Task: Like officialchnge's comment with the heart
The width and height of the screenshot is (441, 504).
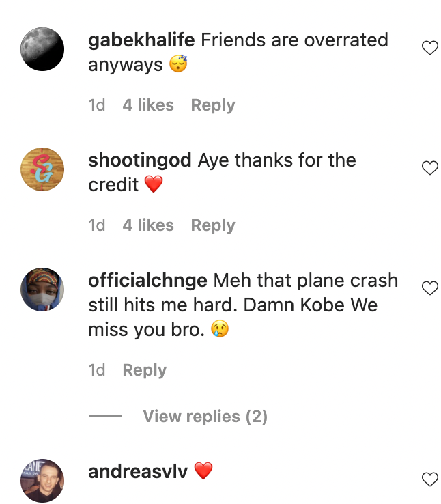Action: tap(429, 288)
